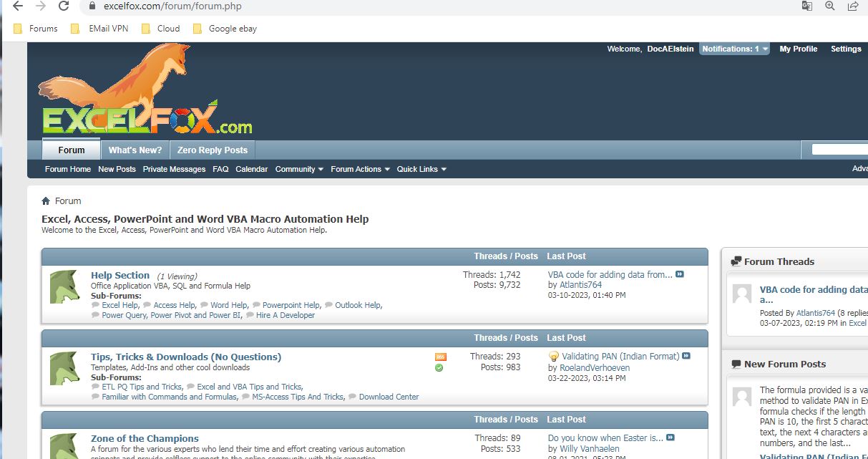The height and width of the screenshot is (459, 868).
Task: Click the RSS feed icon in Tips row
Action: [x=440, y=357]
